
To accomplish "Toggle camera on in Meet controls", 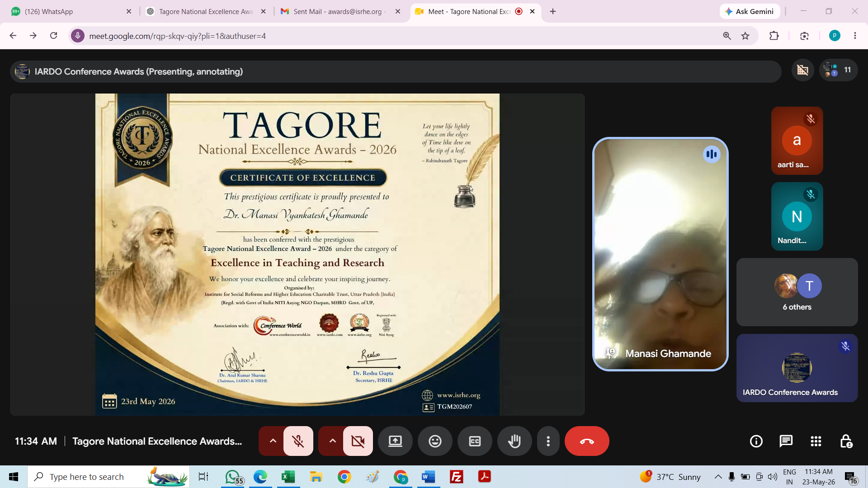I will coord(358,441).
